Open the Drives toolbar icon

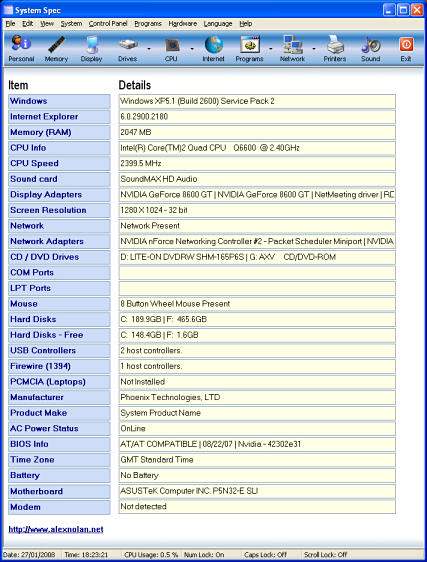[x=128, y=48]
